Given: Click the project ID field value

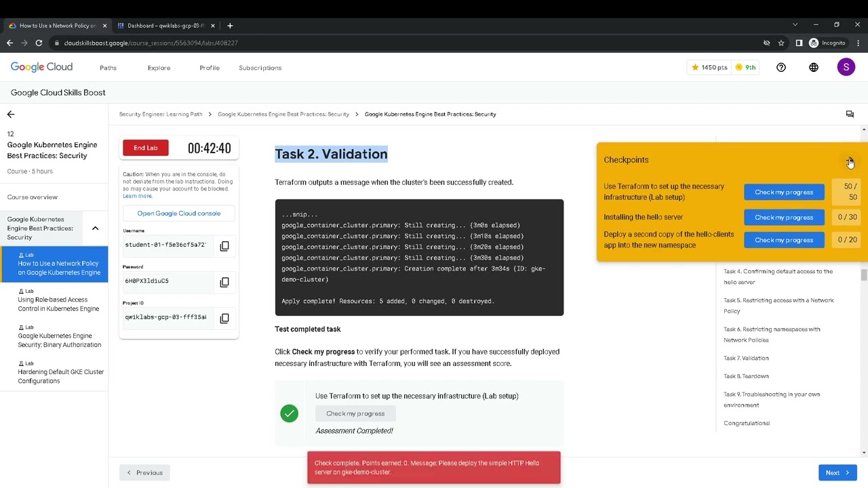Looking at the screenshot, I should pos(168,317).
